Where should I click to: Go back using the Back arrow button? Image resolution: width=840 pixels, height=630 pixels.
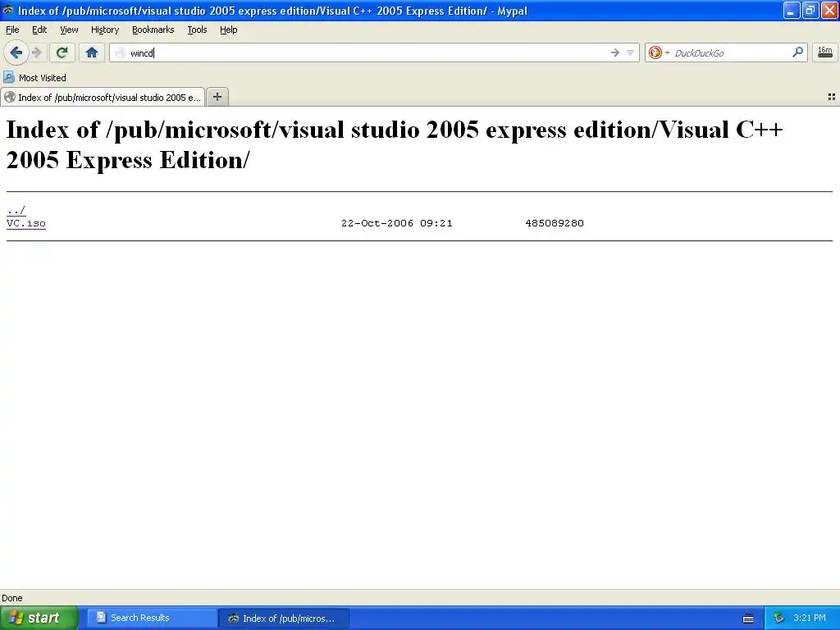16,52
